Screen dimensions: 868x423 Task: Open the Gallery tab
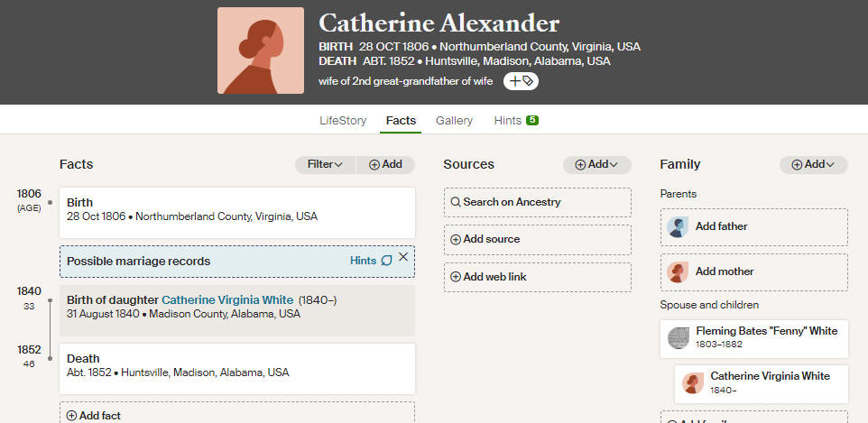[454, 121]
